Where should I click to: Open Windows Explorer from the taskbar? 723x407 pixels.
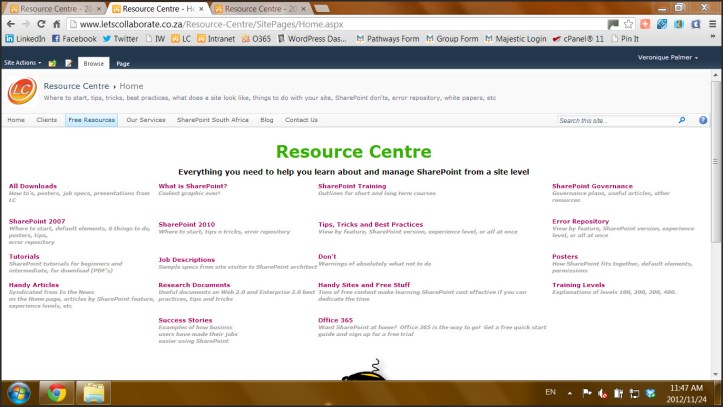click(x=94, y=390)
